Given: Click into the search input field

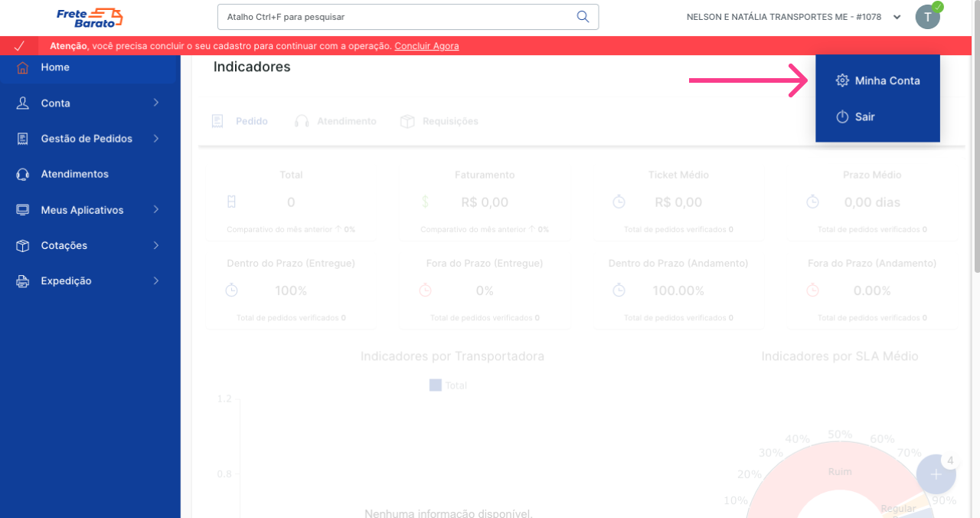Looking at the screenshot, I should (398, 17).
